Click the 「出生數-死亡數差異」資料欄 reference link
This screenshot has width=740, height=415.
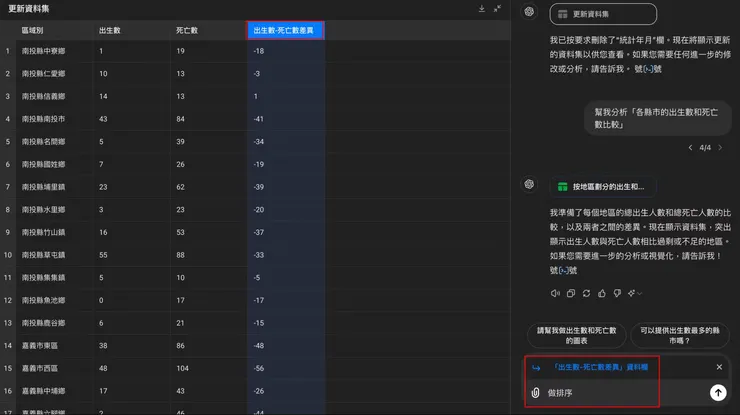599,367
